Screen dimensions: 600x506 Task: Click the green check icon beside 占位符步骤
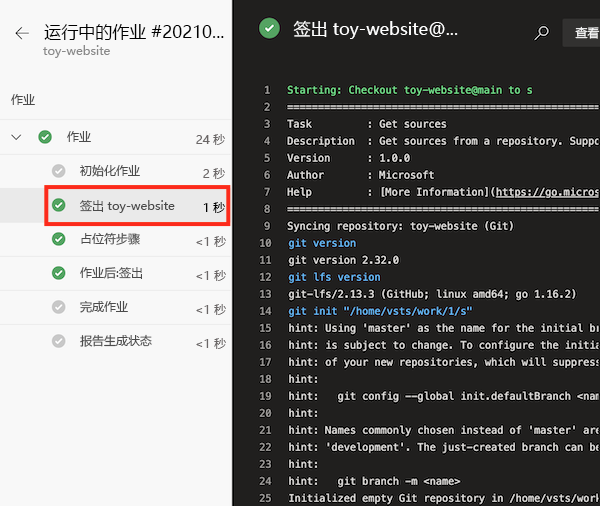(59, 239)
